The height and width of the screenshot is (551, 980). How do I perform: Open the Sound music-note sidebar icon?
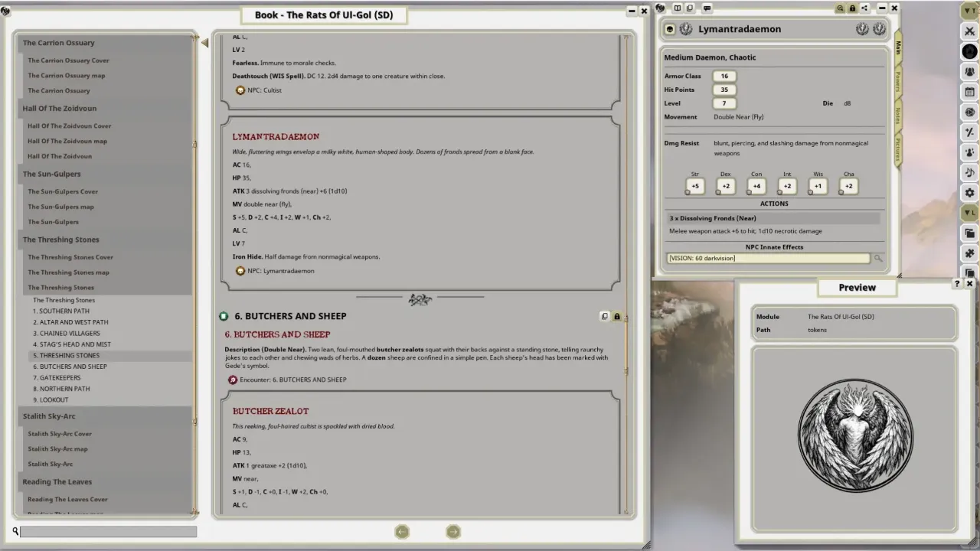pos(969,173)
